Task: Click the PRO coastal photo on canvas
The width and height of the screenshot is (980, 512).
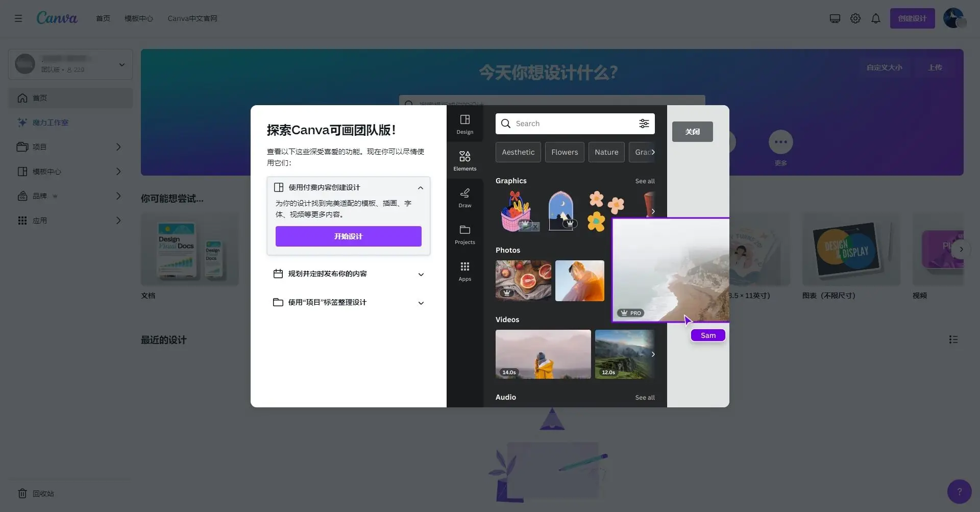Action: tap(671, 270)
